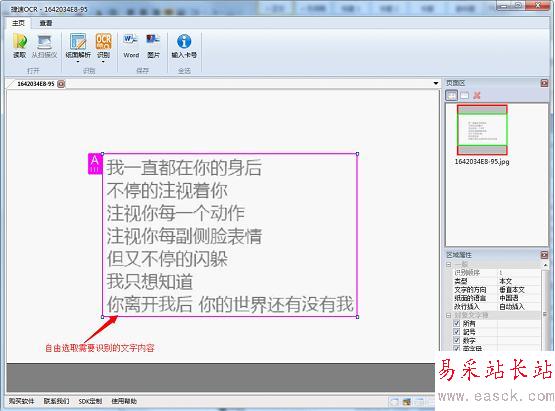The width and height of the screenshot is (555, 411).
Task: Toggle the 記号 checkbox
Action: click(457, 332)
